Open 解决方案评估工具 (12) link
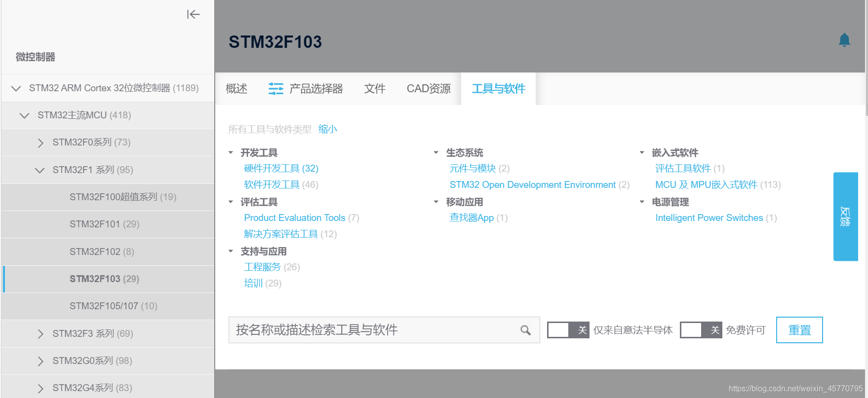Screen dimensions: 868x398 tap(290, 234)
